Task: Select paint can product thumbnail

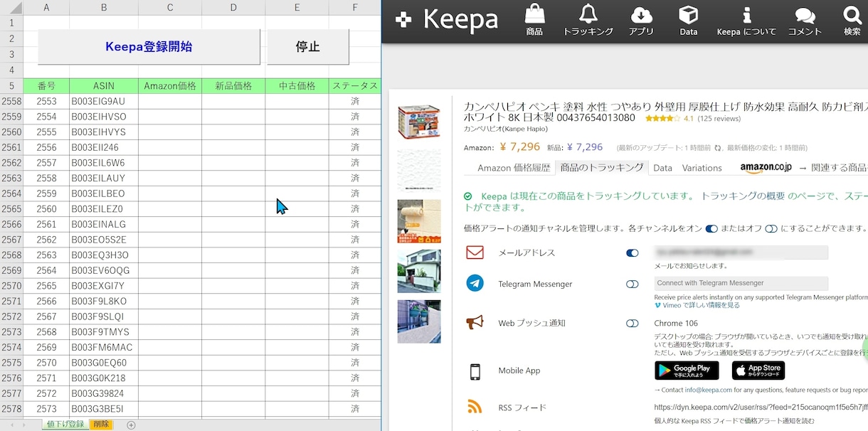Action: coord(419,123)
